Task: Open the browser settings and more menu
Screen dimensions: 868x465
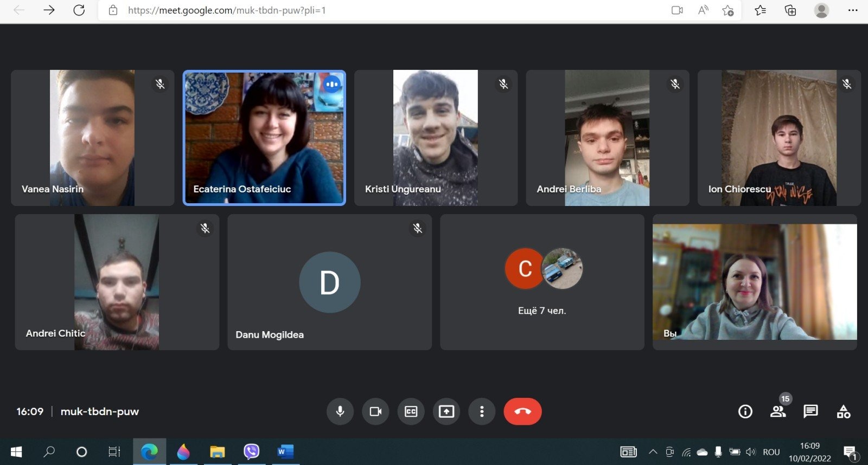Action: click(853, 10)
